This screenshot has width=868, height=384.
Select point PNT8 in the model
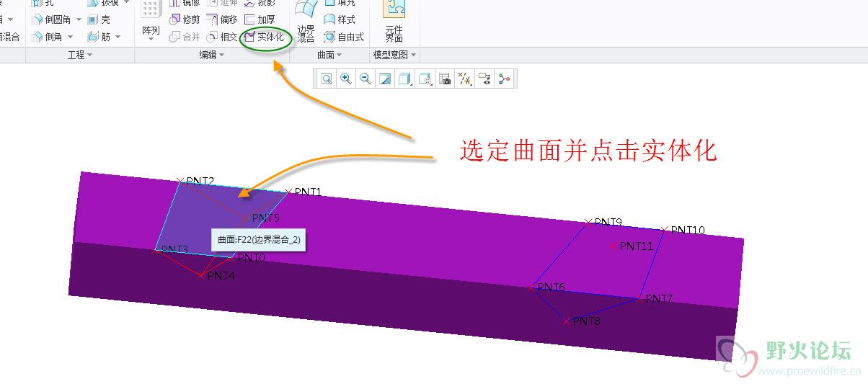pyautogui.click(x=567, y=321)
